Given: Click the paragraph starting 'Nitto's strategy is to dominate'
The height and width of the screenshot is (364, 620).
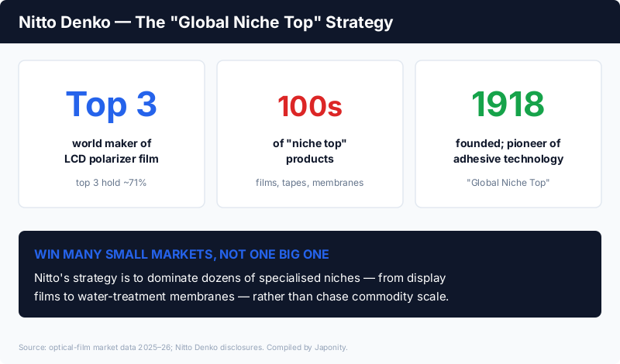Looking at the screenshot, I should tap(241, 287).
